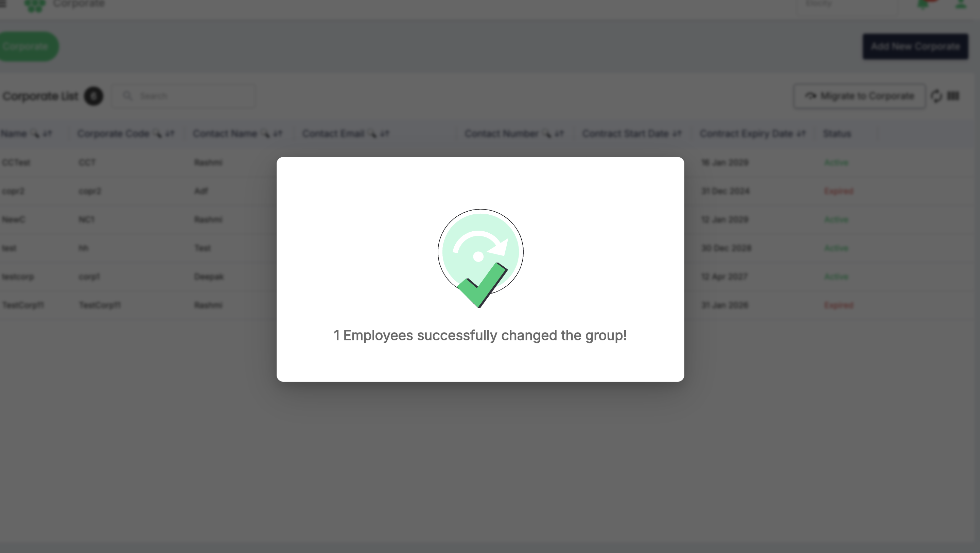Click the CCT corporate code cell
The width and height of the screenshot is (980, 553).
(x=87, y=162)
